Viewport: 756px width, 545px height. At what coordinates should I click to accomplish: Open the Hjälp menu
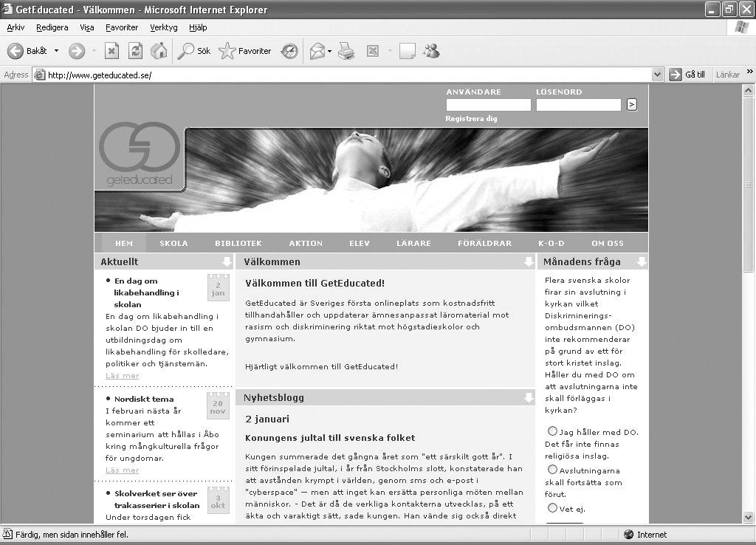pyautogui.click(x=198, y=27)
